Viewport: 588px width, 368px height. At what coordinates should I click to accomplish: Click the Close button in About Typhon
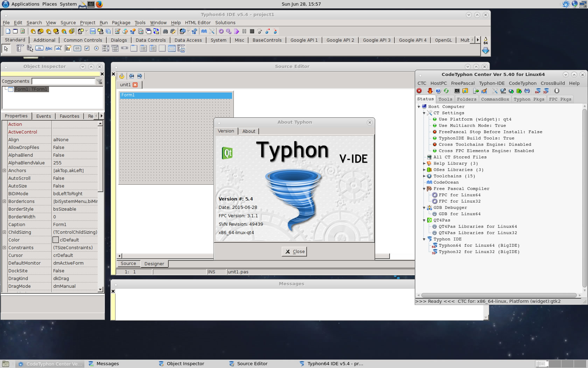pos(294,251)
